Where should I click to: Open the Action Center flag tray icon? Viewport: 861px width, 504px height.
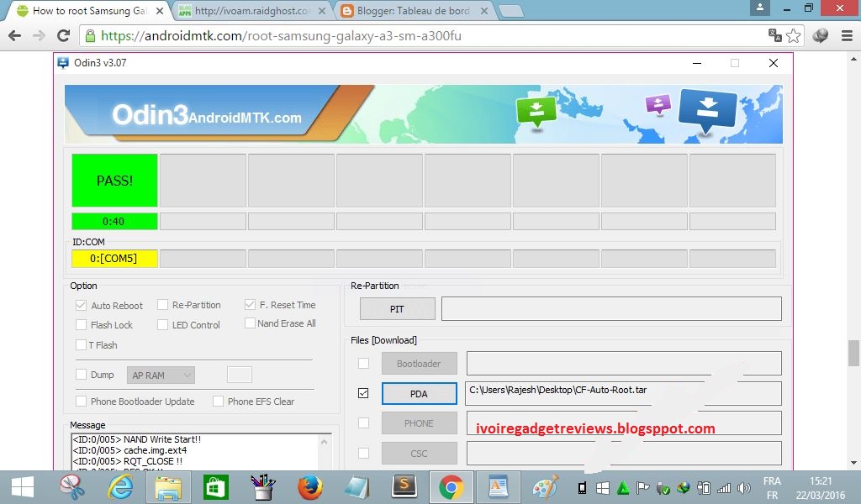point(642,487)
